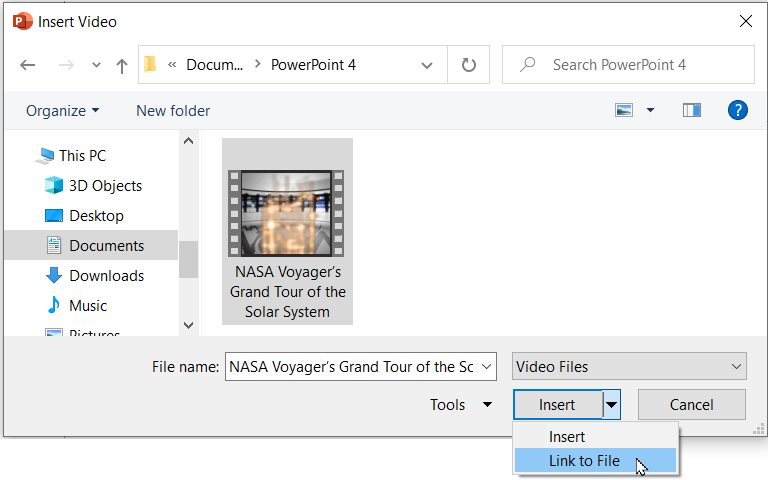Select the NASA Voyager video thumbnail

pyautogui.click(x=286, y=213)
